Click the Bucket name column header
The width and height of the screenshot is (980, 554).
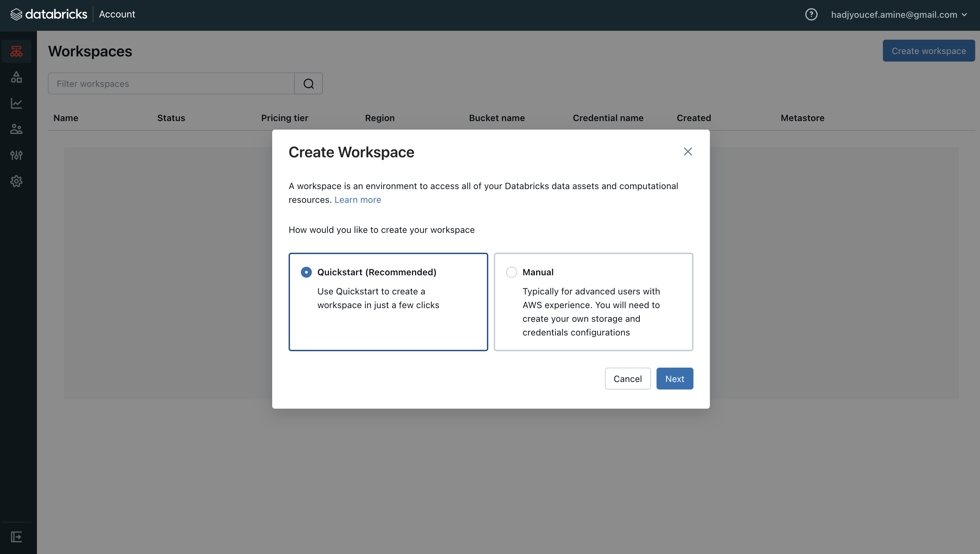point(497,118)
